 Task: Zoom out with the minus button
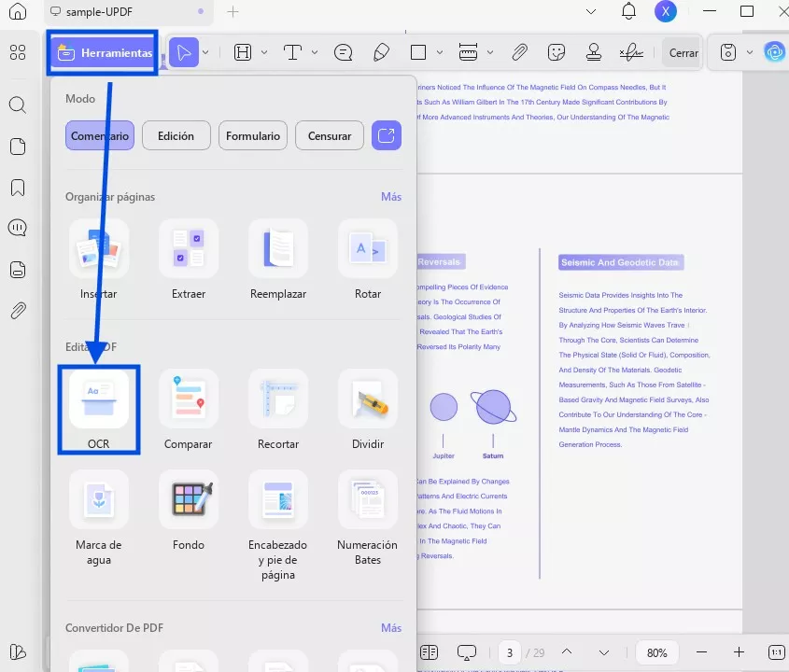pyautogui.click(x=701, y=652)
